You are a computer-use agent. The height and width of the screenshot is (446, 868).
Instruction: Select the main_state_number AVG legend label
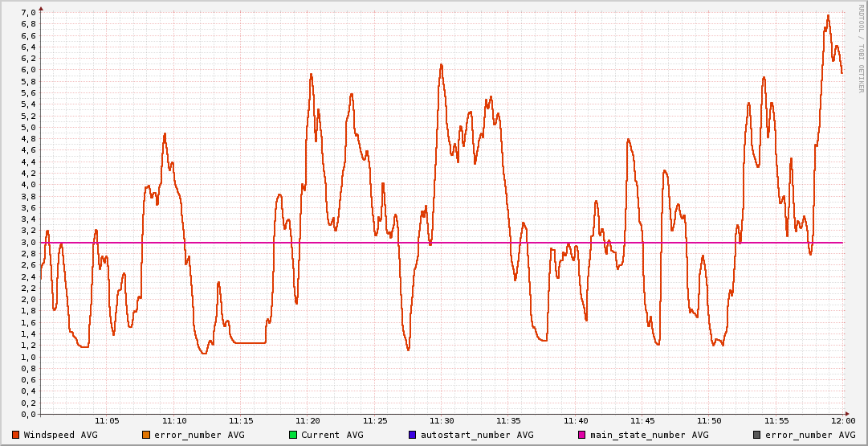click(x=649, y=435)
